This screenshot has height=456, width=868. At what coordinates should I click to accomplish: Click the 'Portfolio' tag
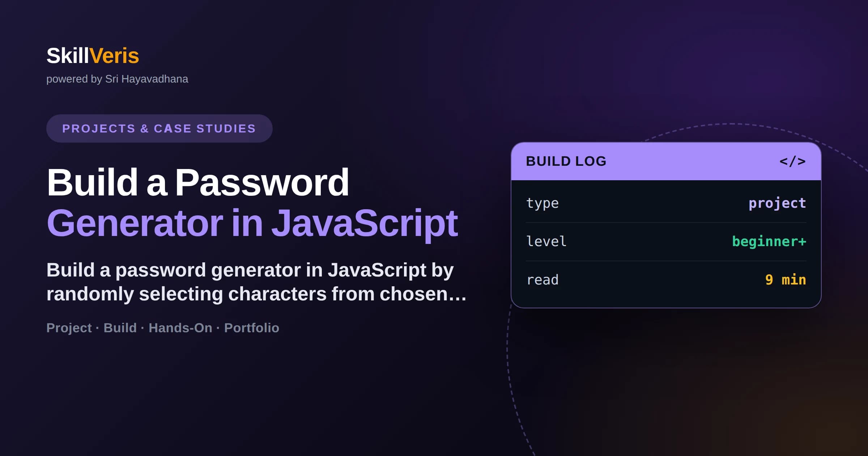click(x=252, y=328)
